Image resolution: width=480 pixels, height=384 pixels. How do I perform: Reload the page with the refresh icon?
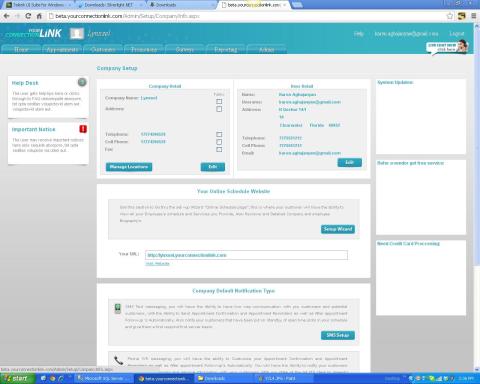point(28,16)
